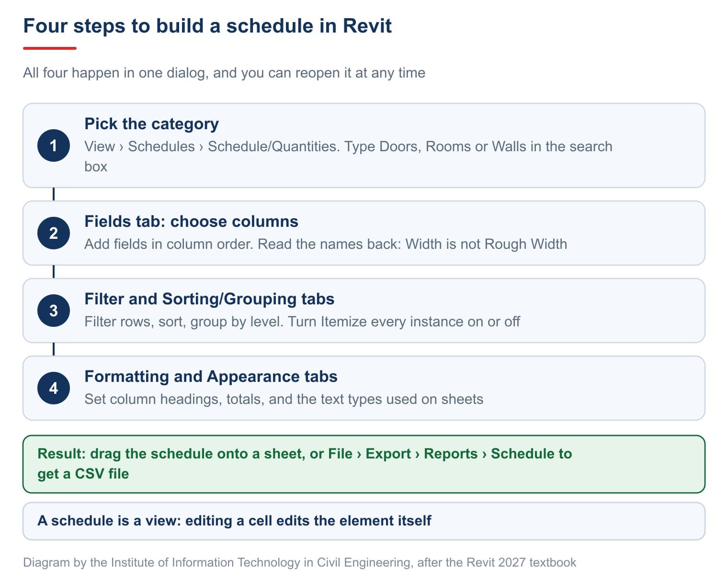Click the note 'A schedule is a view'
Image resolution: width=728 pixels, height=580 pixels.
364,521
